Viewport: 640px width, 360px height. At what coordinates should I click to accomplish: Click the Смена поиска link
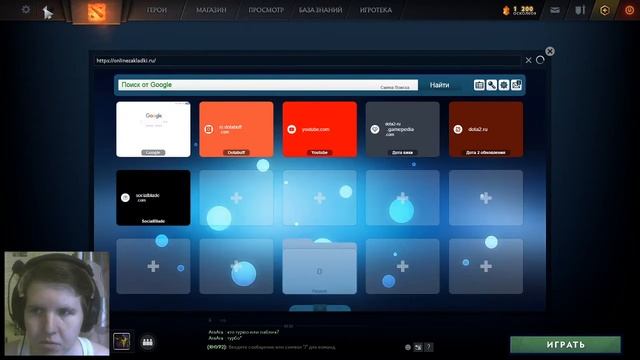pyautogui.click(x=395, y=87)
